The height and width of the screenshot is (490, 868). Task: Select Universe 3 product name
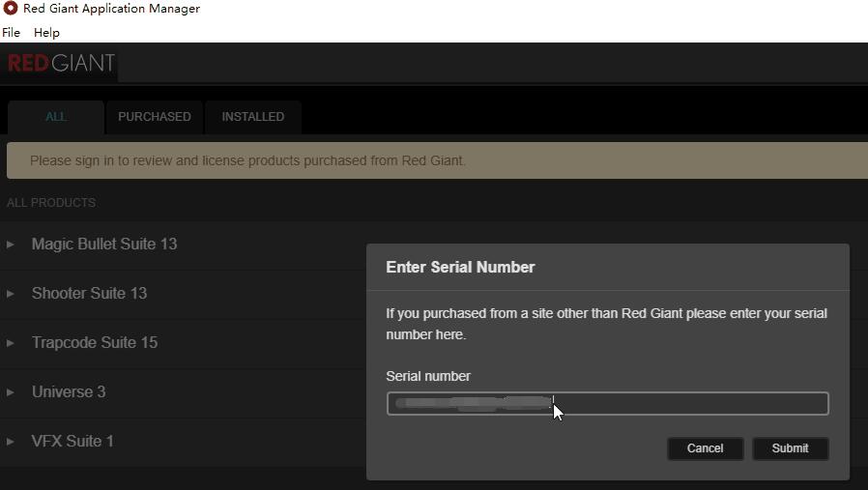[x=69, y=392]
